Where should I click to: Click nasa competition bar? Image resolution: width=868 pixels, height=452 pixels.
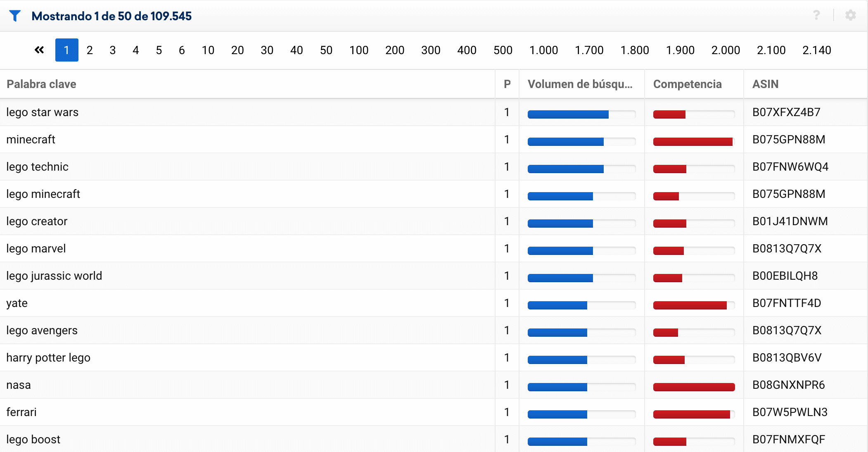click(694, 387)
